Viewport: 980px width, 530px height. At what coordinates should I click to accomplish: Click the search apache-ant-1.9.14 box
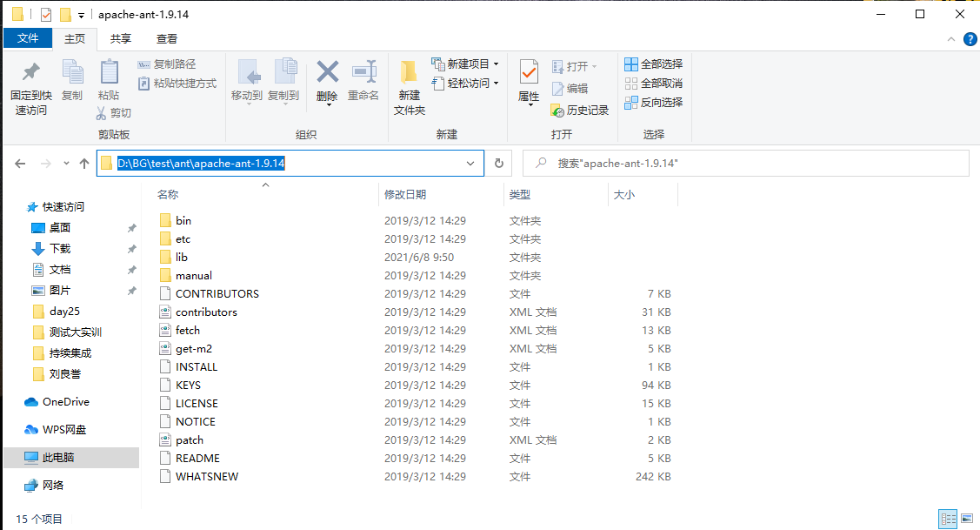click(745, 164)
